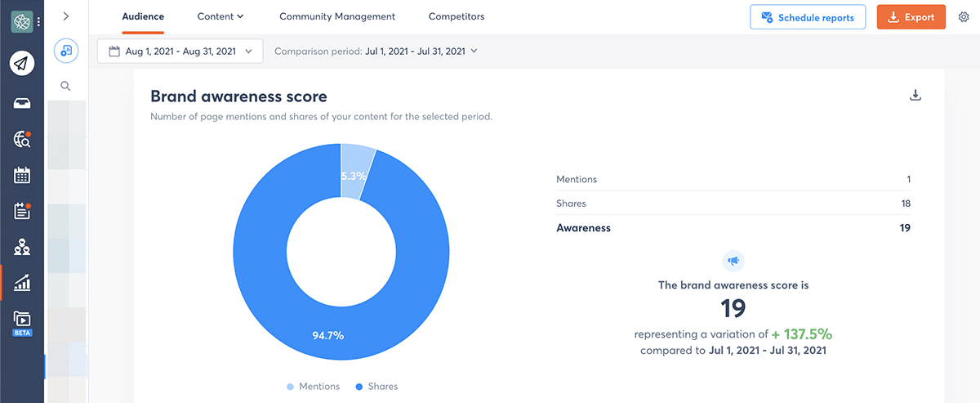Open the settings gear icon
The width and height of the screenshot is (980, 403).
964,17
